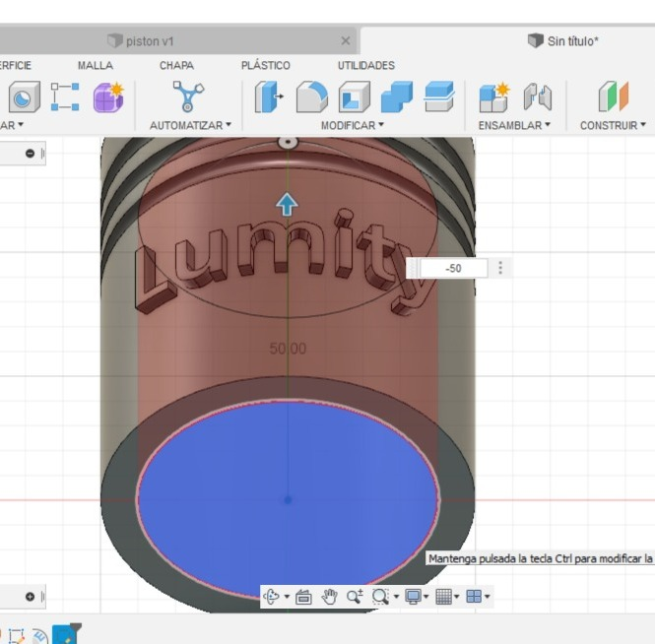Viewport: 655px width, 644px height.
Task: Open the MODIFICAR dropdown menu
Action: 353,125
